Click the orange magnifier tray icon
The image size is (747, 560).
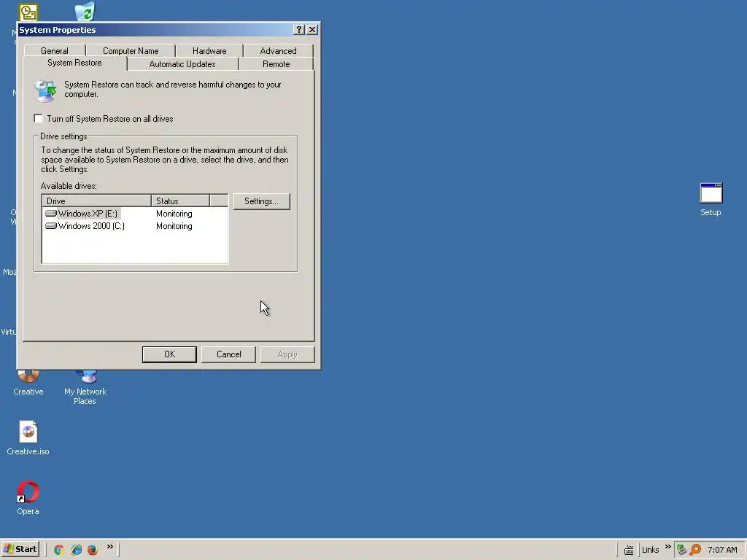click(695, 550)
